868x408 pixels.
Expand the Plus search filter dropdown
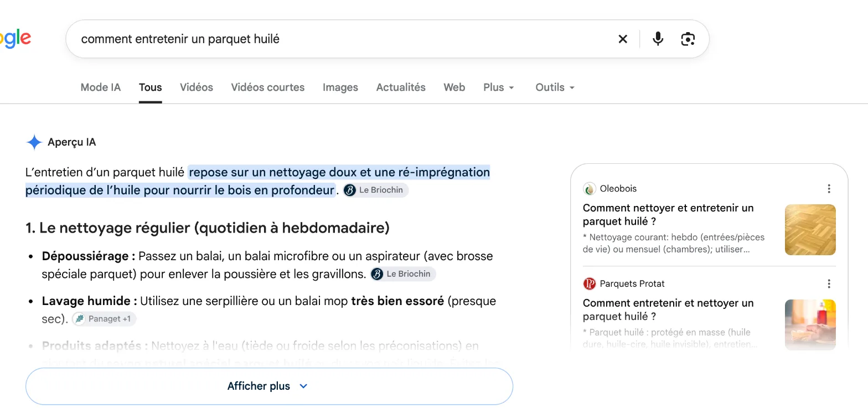pos(499,87)
